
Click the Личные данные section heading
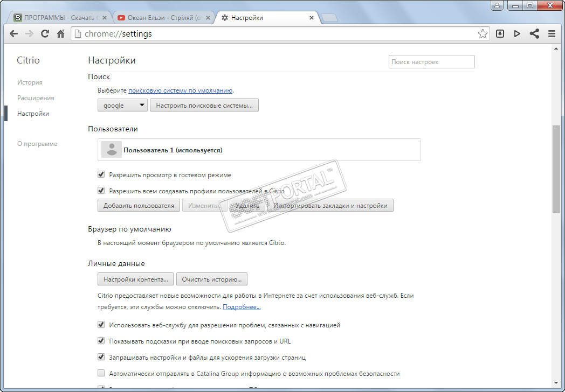coord(116,263)
